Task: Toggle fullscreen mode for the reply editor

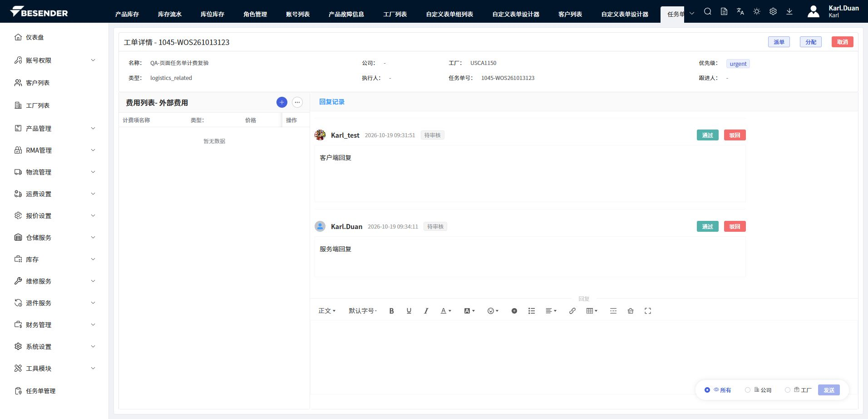Action: 648,311
